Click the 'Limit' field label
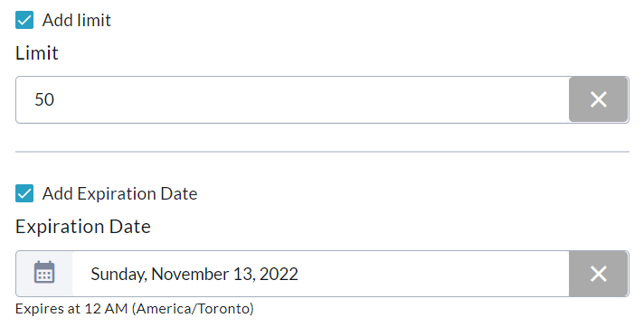The height and width of the screenshot is (327, 644). tap(36, 53)
